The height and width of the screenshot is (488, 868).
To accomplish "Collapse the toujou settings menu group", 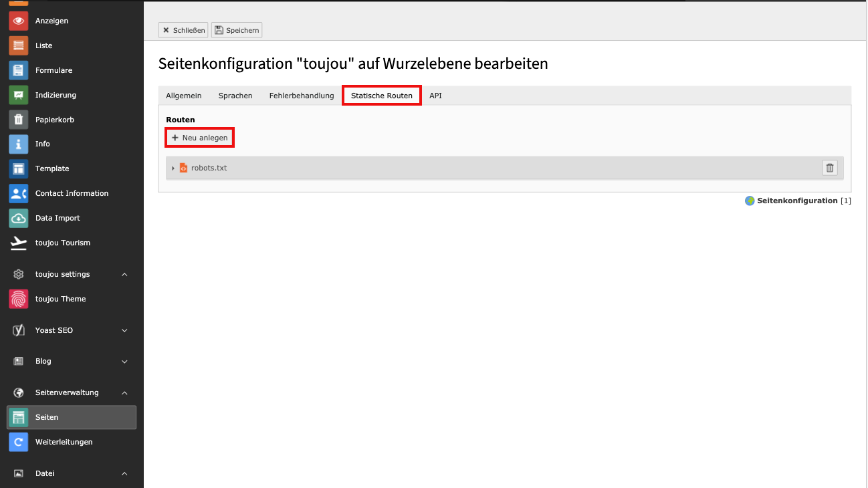I will [x=124, y=274].
